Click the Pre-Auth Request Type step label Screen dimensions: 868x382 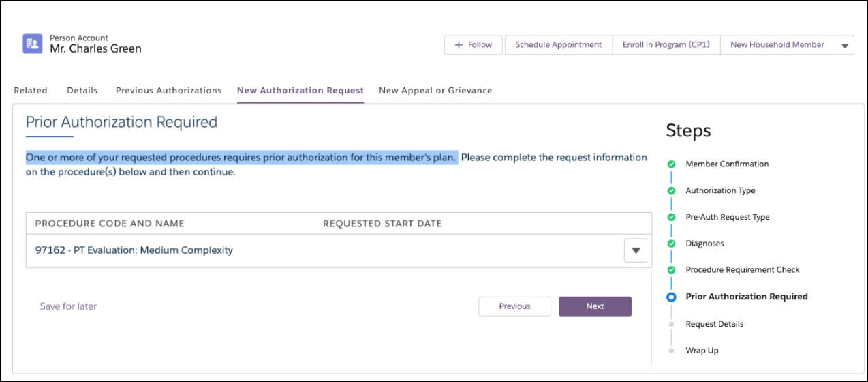pyautogui.click(x=728, y=217)
